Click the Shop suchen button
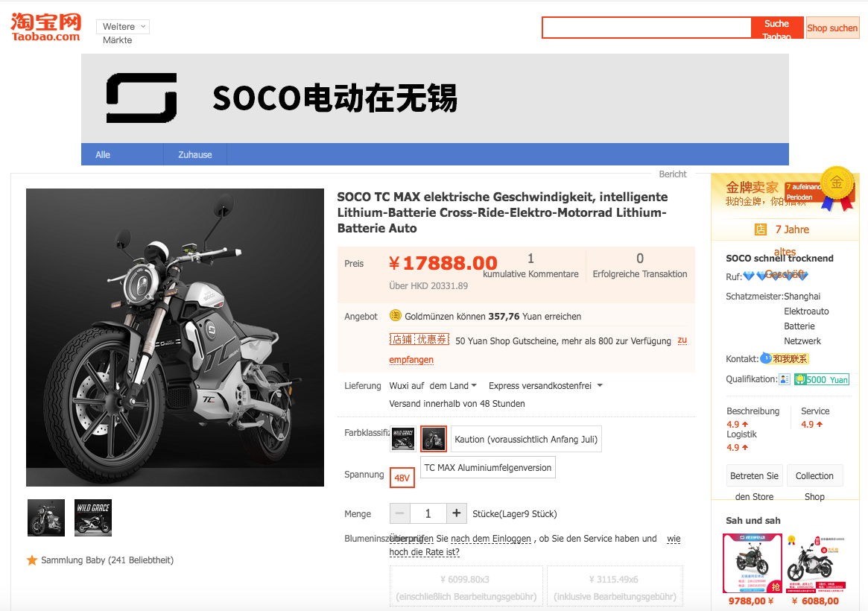This screenshot has height=611, width=868. (x=832, y=28)
